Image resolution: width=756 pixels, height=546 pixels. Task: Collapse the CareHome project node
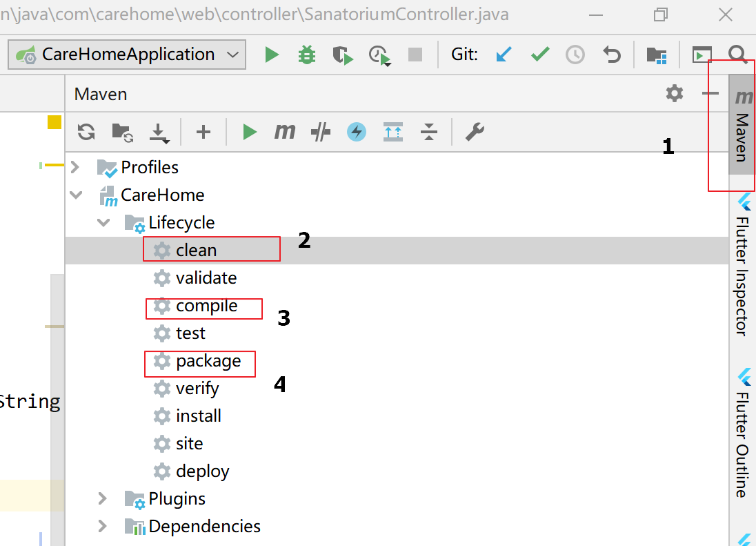76,195
